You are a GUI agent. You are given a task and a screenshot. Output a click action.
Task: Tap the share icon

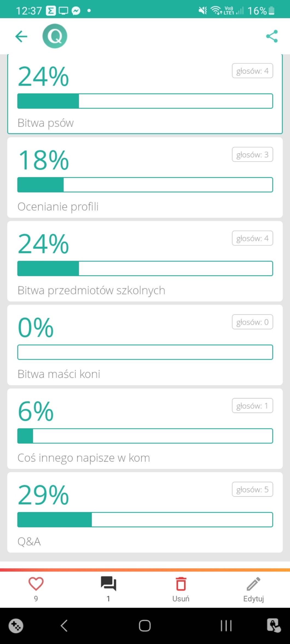coord(272,36)
